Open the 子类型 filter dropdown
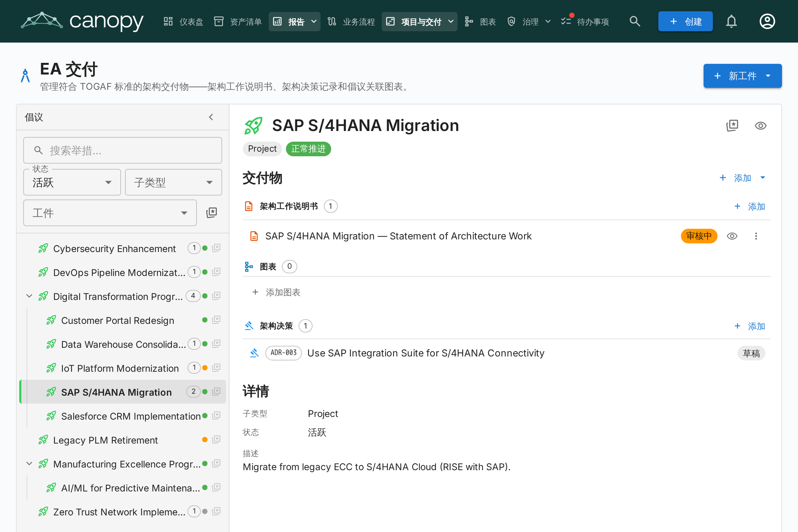Image resolution: width=798 pixels, height=532 pixels. pyautogui.click(x=173, y=183)
